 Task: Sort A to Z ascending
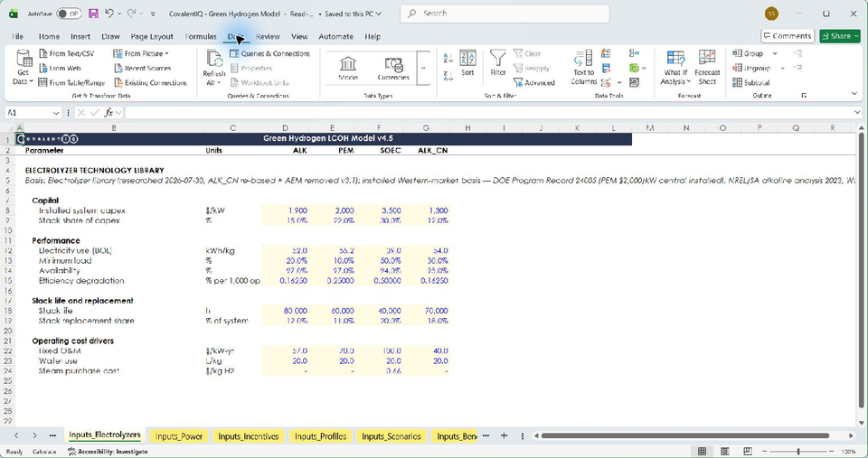[x=448, y=58]
